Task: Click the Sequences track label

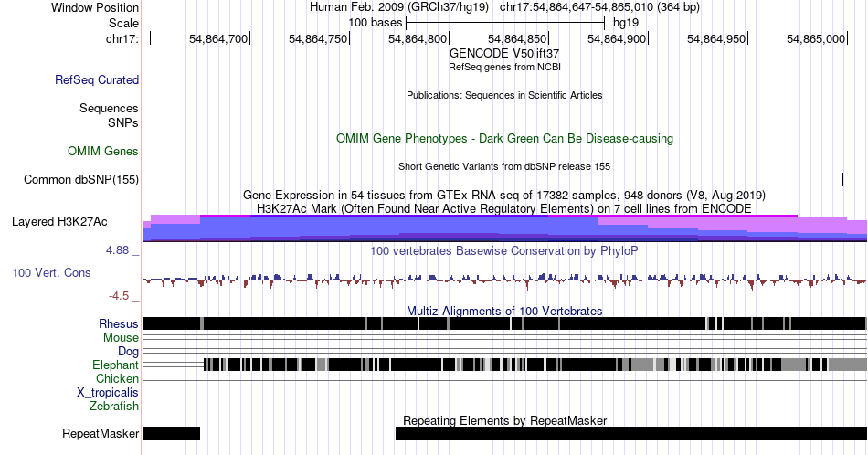Action: click(109, 108)
